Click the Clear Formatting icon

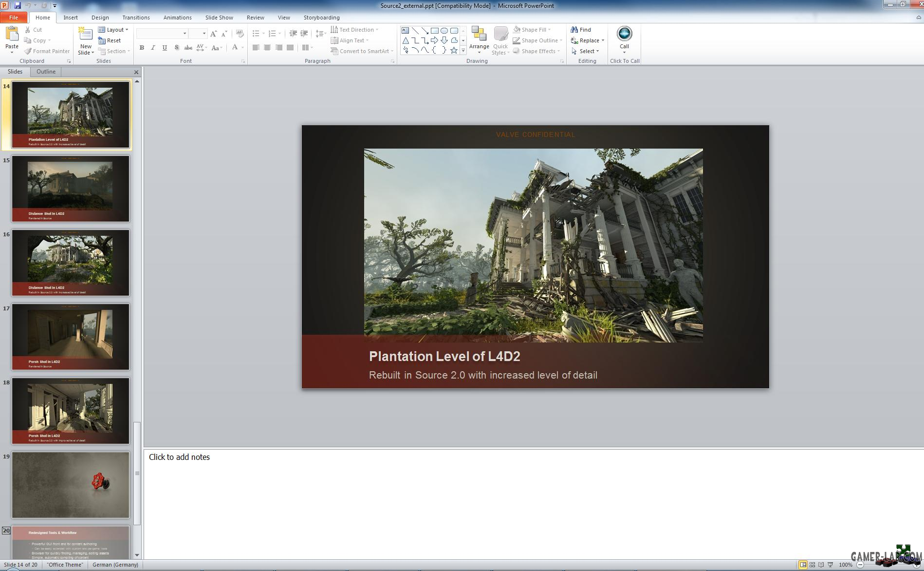[240, 34]
